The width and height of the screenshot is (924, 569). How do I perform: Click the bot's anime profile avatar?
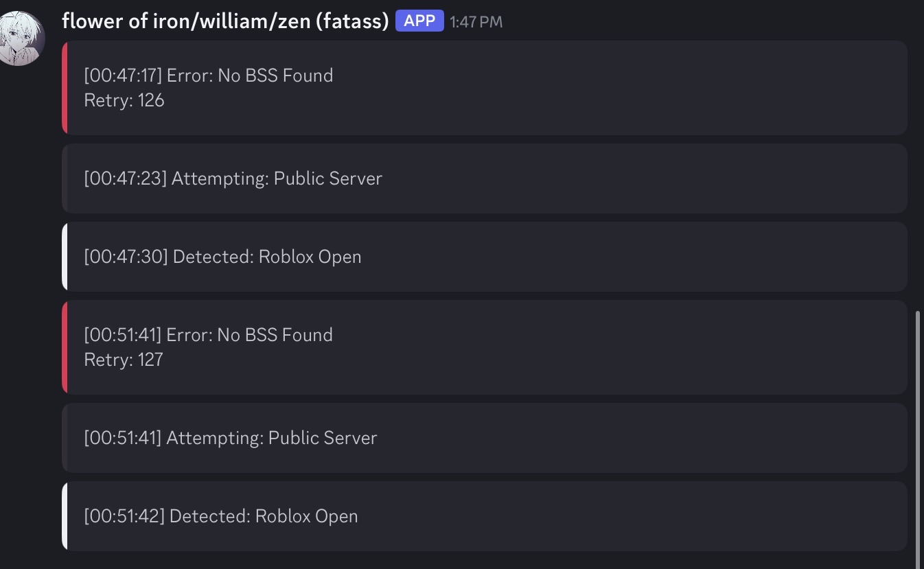[22, 38]
